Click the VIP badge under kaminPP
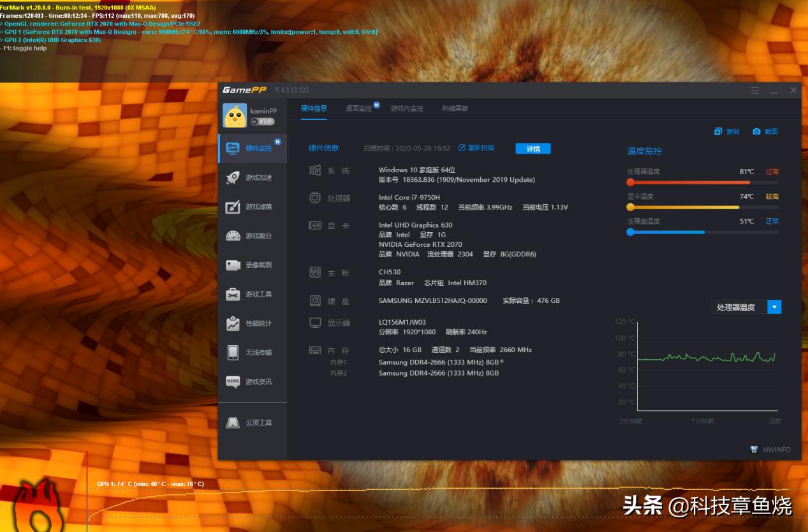Viewport: 808px width, 532px height. [x=262, y=121]
